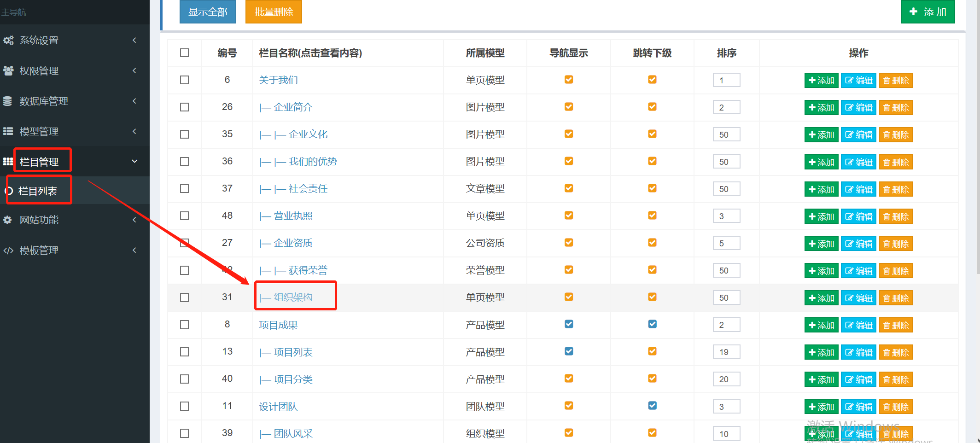Image resolution: width=980 pixels, height=443 pixels.
Task: Toggle 跳转下级 for 项目成果
Action: coord(652,324)
